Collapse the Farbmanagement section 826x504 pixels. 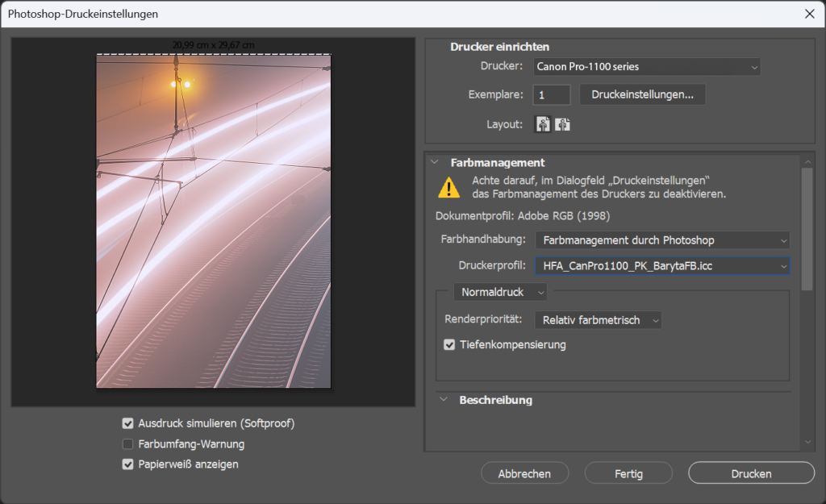[x=435, y=163]
